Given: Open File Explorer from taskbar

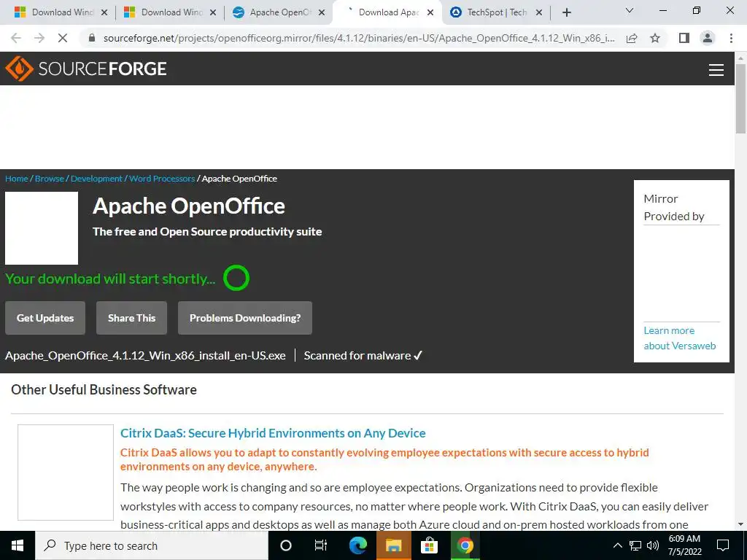Looking at the screenshot, I should pos(393,545).
